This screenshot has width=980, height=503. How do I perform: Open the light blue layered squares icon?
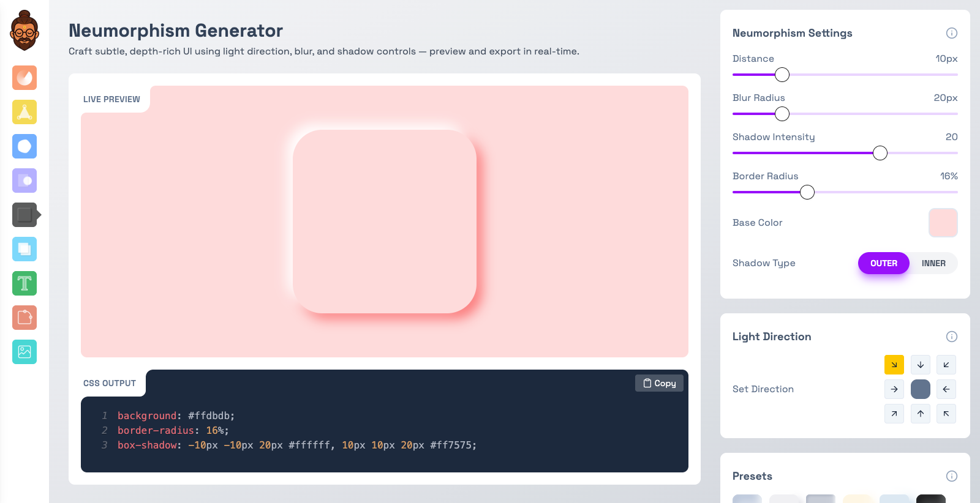24,249
